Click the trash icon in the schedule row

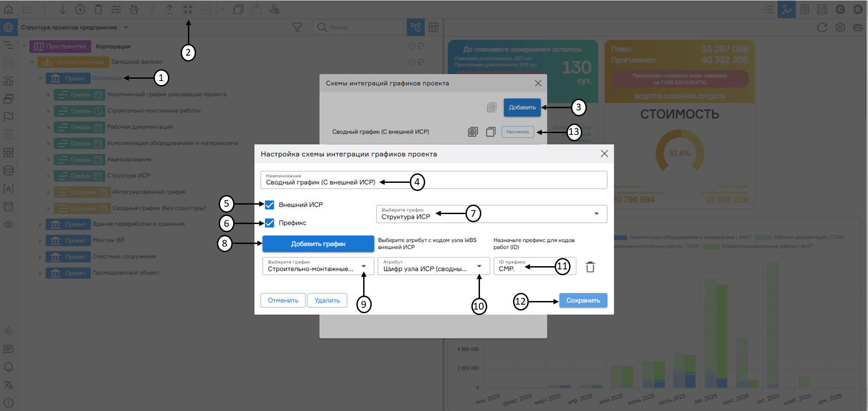[x=590, y=267]
